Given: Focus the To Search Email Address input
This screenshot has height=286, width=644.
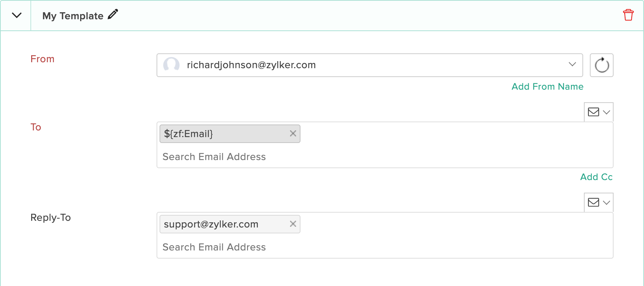Looking at the screenshot, I should [385, 157].
